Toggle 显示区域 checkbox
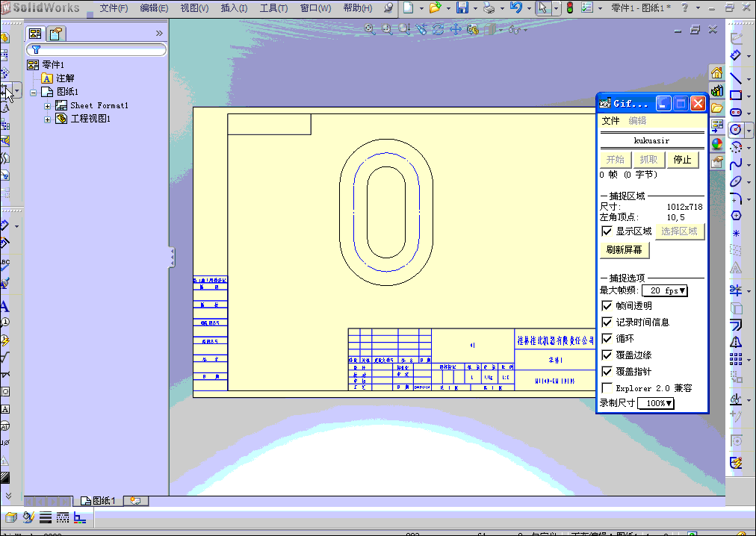Viewport: 756px width, 536px height. coord(607,231)
